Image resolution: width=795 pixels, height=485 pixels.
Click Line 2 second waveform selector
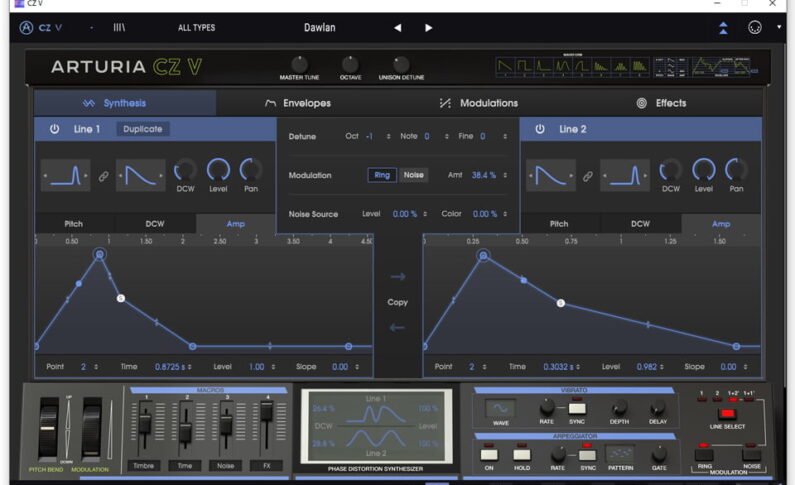(625, 175)
